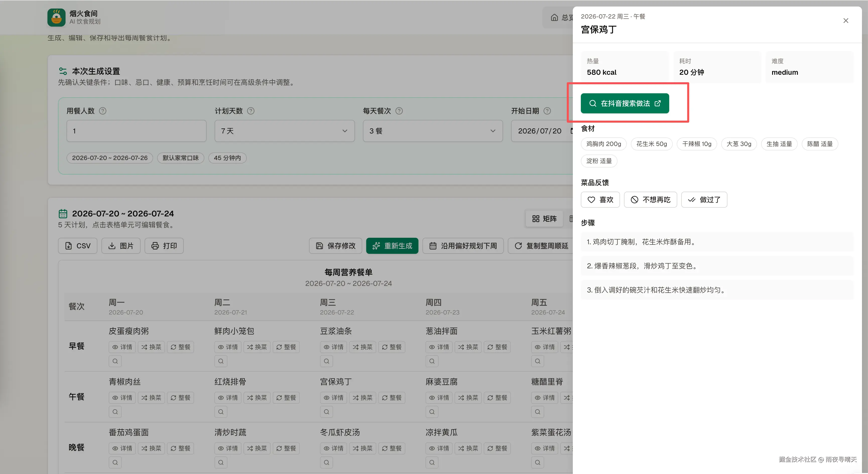Screen dimensions: 868x474
Task: Select the 干辣椒 10g ingredient chip
Action: pyautogui.click(x=697, y=144)
